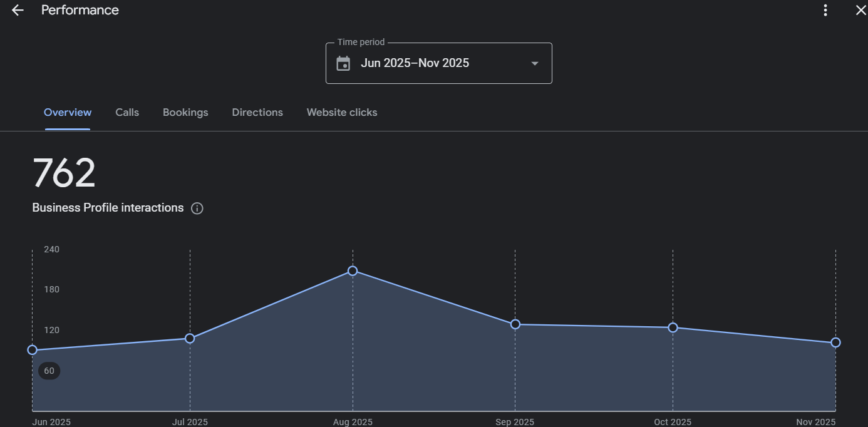The width and height of the screenshot is (868, 427).
Task: Switch to the Calls tab
Action: (127, 113)
